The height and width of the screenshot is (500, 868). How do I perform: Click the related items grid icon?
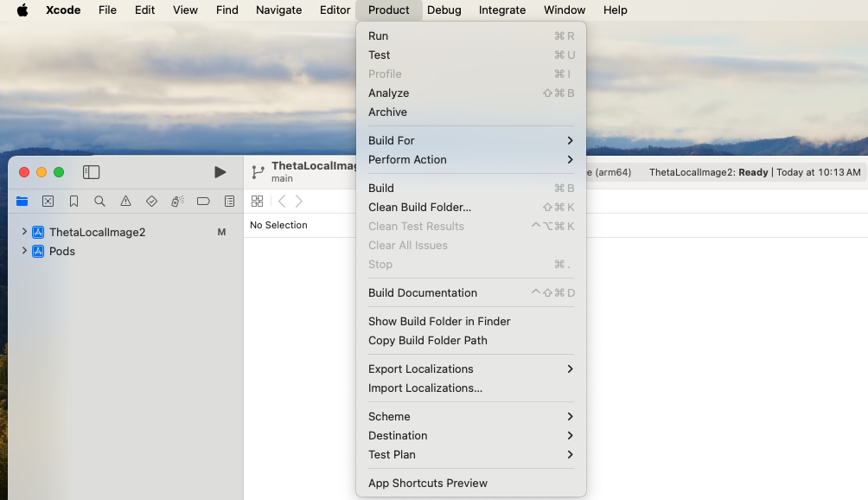[257, 201]
